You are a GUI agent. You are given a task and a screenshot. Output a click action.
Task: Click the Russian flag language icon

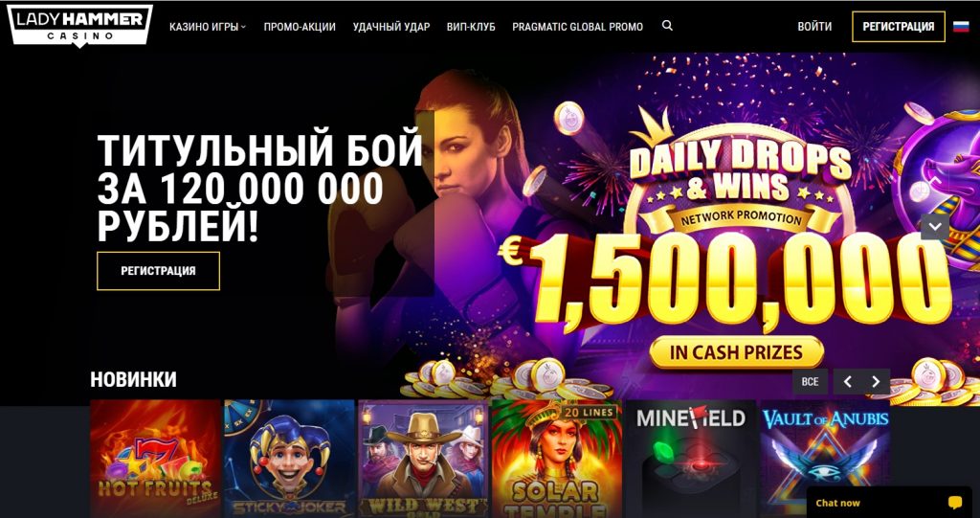(961, 26)
